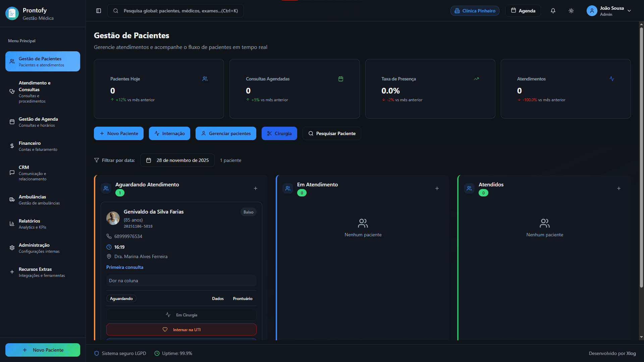644x362 pixels.
Task: Click the Baixo priority badge
Action: tap(249, 212)
